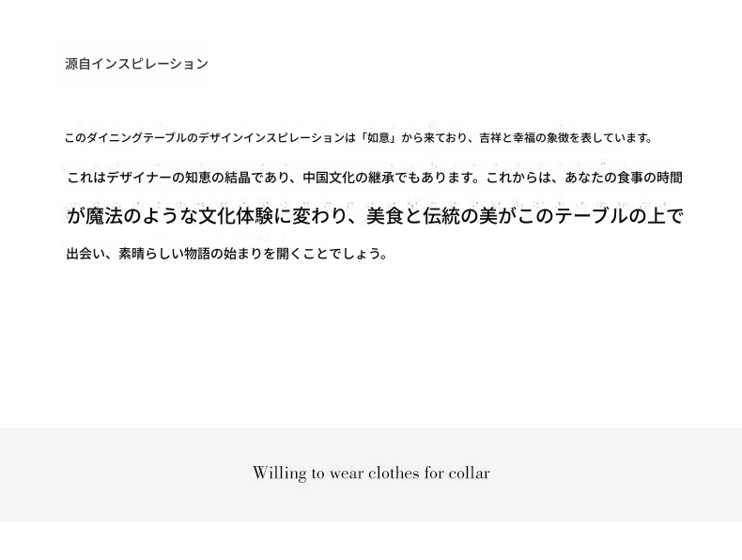Click the phrase あなたの食事の時間

point(624,178)
